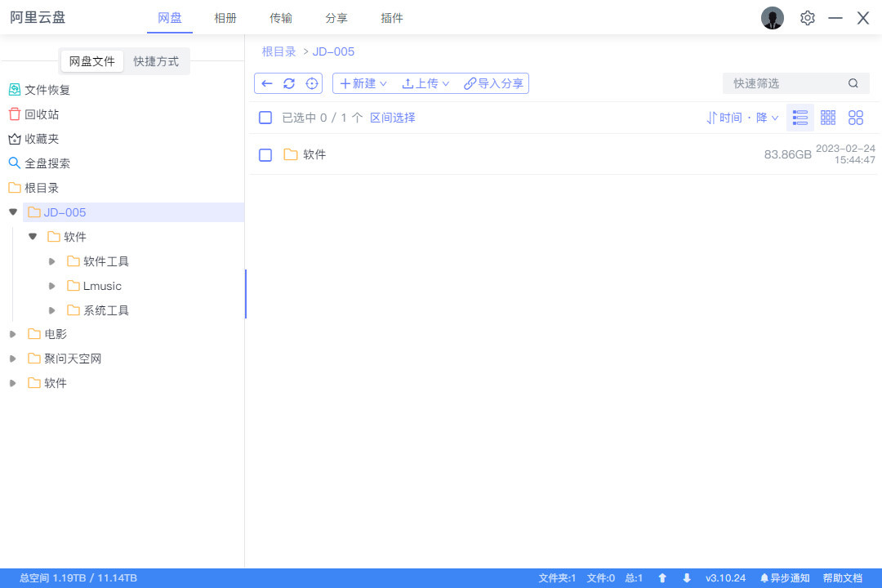Image resolution: width=882 pixels, height=588 pixels.
Task: Open 异步通知 bell notifications
Action: pyautogui.click(x=785, y=578)
